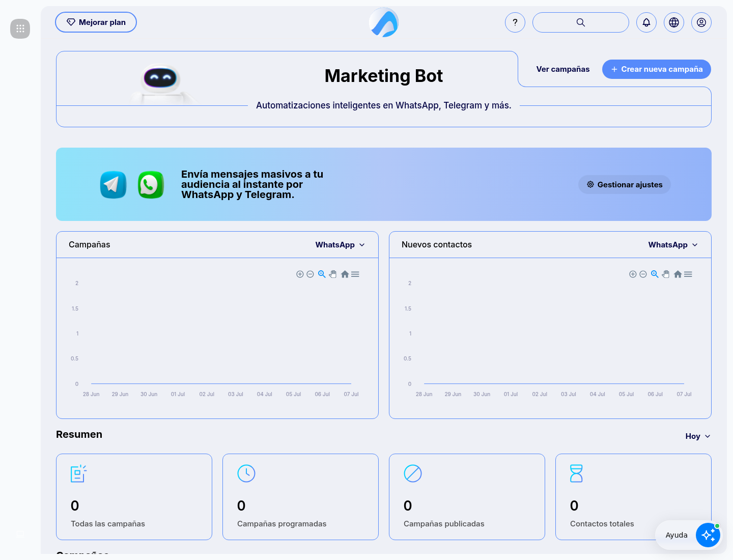The width and height of the screenshot is (733, 560).
Task: Zoom in on the Nuevos contactos chart
Action: [x=633, y=274]
